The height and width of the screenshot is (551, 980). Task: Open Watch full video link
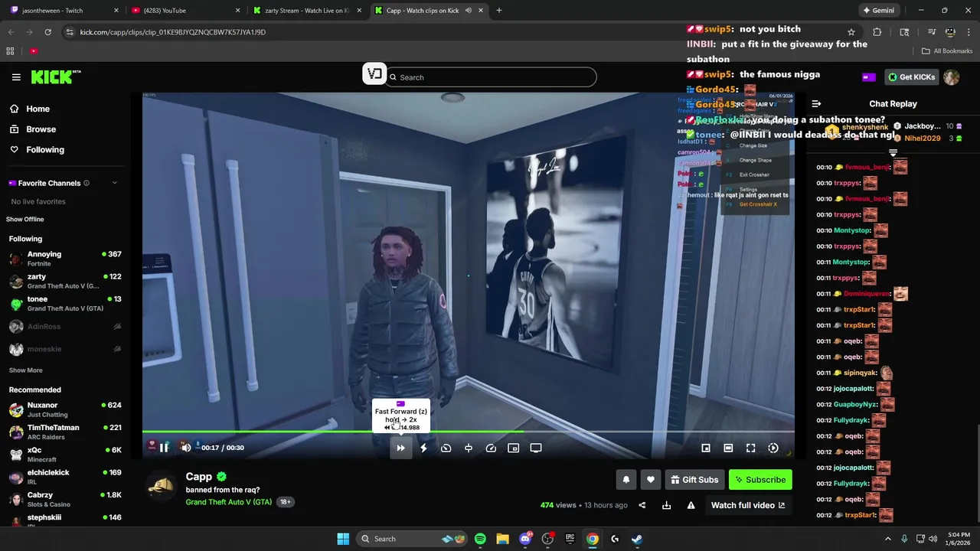click(x=748, y=505)
